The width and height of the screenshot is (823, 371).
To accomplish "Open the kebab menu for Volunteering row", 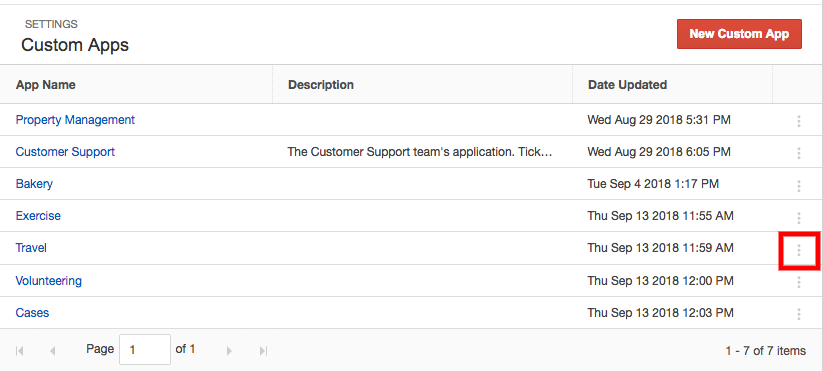I will (798, 282).
